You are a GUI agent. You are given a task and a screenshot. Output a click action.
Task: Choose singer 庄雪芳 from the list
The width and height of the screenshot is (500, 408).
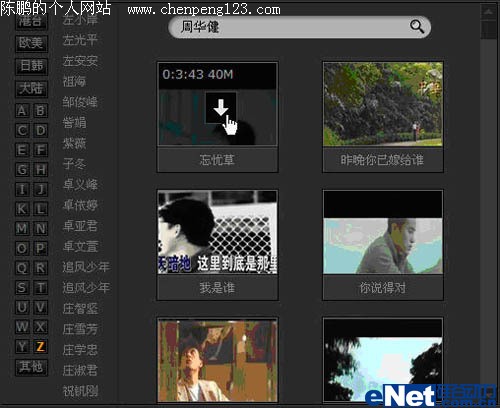click(x=80, y=329)
